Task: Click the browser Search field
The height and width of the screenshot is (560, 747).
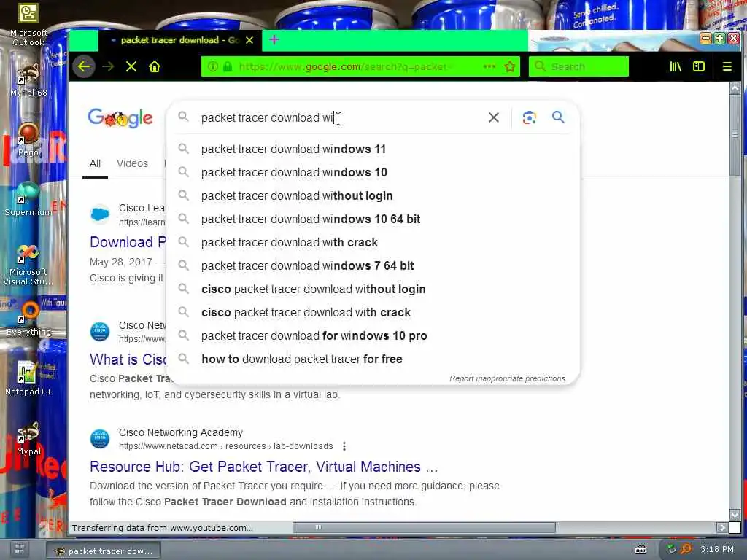Action: coord(578,66)
